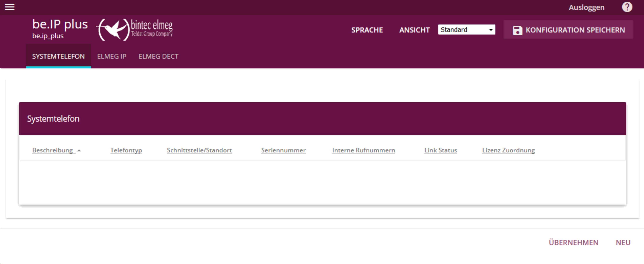Sort by Lizenz Zuordnung column
Image resolution: width=644 pixels, height=264 pixels.
pos(508,150)
